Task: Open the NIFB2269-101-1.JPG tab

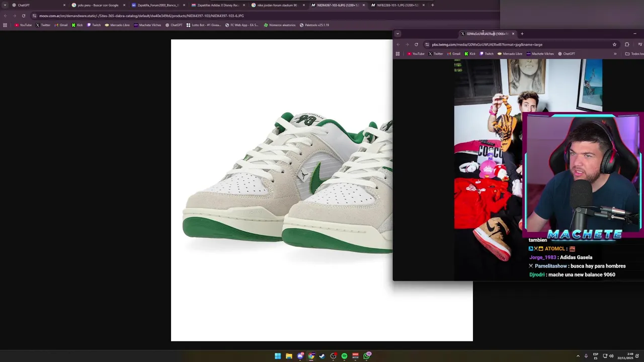Action: [397, 5]
